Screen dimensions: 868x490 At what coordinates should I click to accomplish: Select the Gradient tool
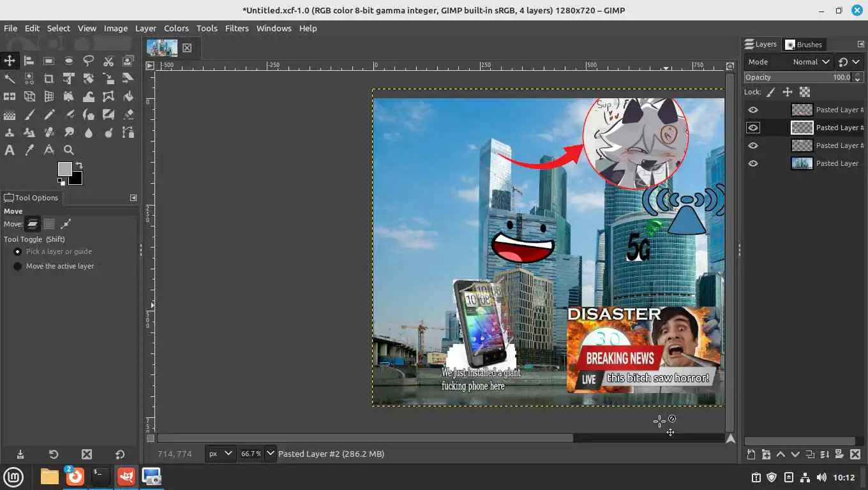[x=9, y=115]
